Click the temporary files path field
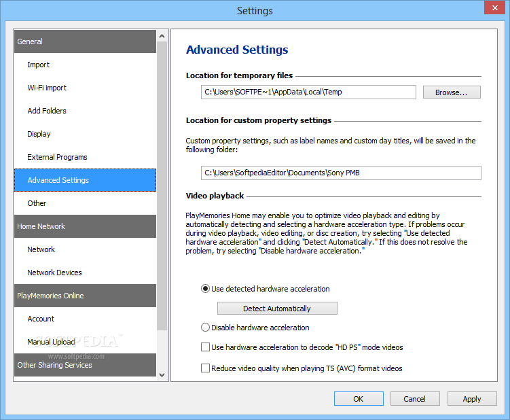 click(x=308, y=92)
